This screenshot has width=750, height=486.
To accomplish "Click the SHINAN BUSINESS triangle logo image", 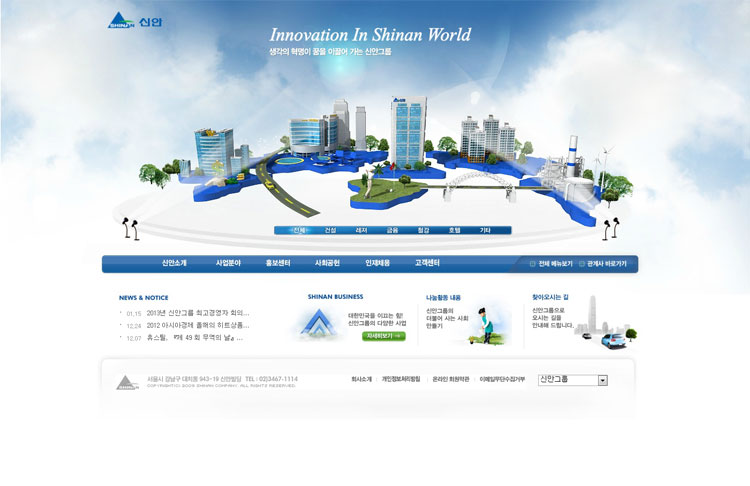I will 320,323.
